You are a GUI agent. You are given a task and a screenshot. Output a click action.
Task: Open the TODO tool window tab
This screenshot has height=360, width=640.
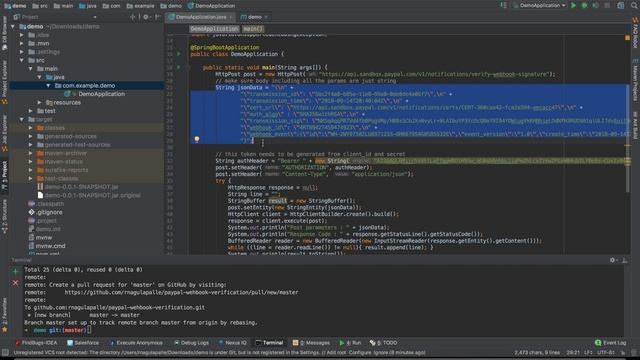(383, 343)
